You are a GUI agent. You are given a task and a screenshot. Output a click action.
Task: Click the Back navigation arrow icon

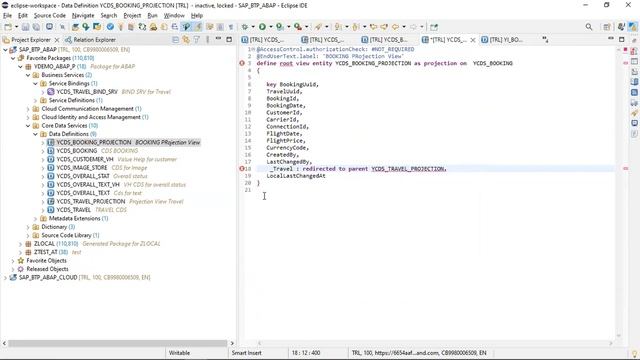pyautogui.click(x=395, y=27)
